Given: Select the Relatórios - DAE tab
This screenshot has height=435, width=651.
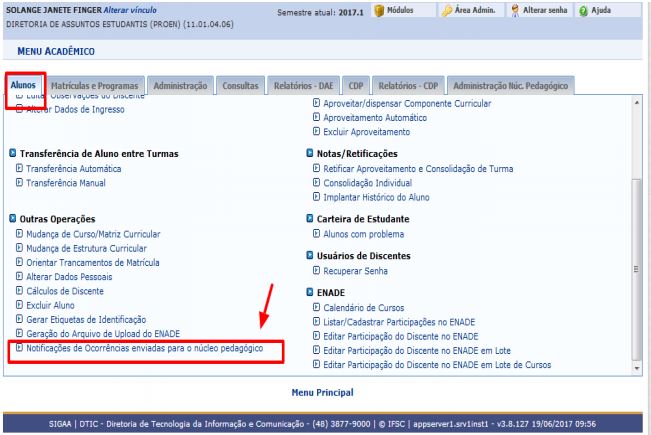Looking at the screenshot, I should click(306, 87).
